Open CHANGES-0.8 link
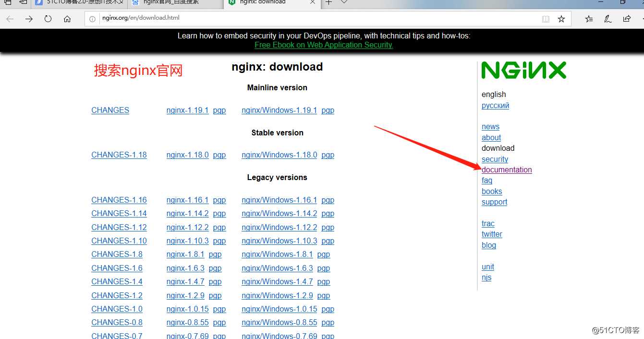 point(117,322)
